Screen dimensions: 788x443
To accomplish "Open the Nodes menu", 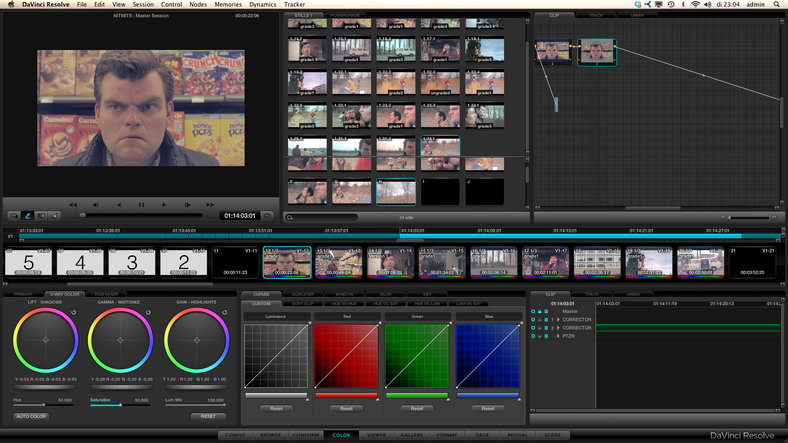I will click(x=198, y=5).
